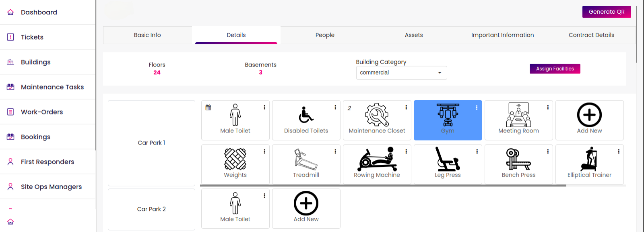Choose the Bench Press icon
644x232 pixels.
pyautogui.click(x=518, y=159)
